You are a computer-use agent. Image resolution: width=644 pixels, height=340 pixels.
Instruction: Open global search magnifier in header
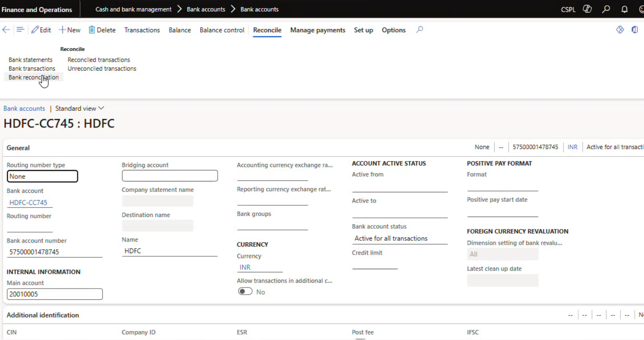606,9
